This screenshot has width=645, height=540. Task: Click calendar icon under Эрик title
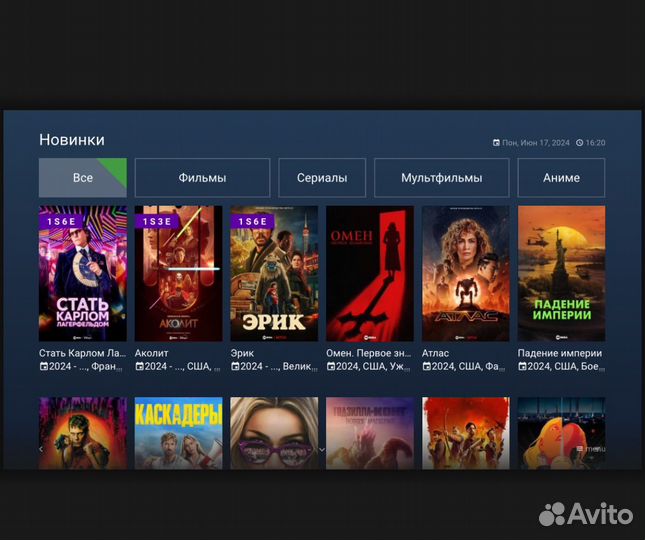click(235, 366)
